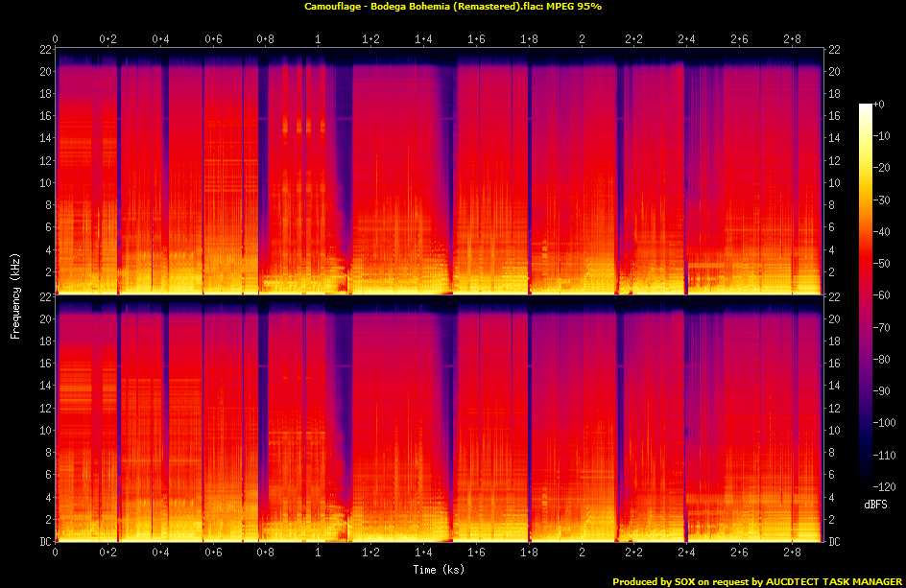The height and width of the screenshot is (588, 906).
Task: Click the 8 kHz label on lower channel's left axis
Action: [x=47, y=453]
